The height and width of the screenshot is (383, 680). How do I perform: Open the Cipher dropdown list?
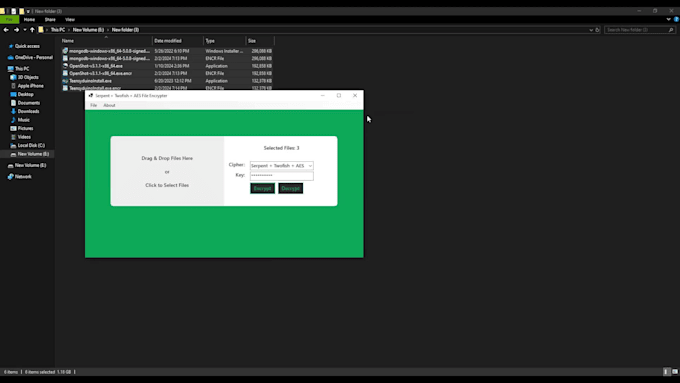click(281, 166)
